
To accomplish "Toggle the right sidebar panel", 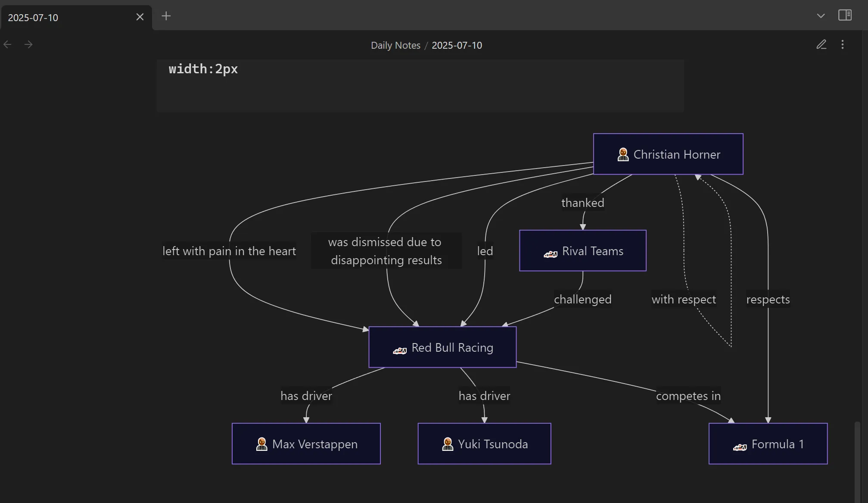I will click(845, 15).
